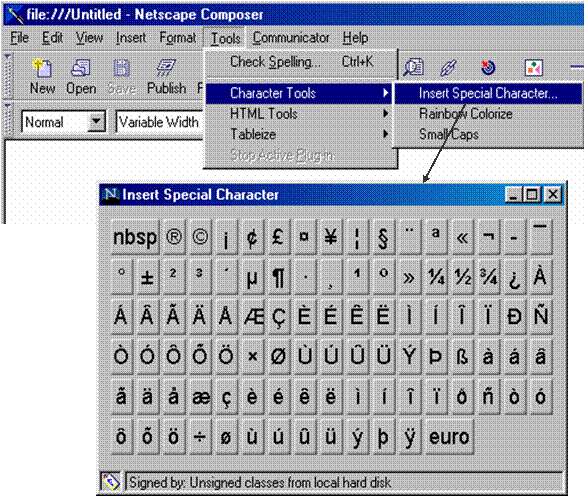This screenshot has width=584, height=496.
Task: Click the insert image toolbar icon
Action: point(534,68)
